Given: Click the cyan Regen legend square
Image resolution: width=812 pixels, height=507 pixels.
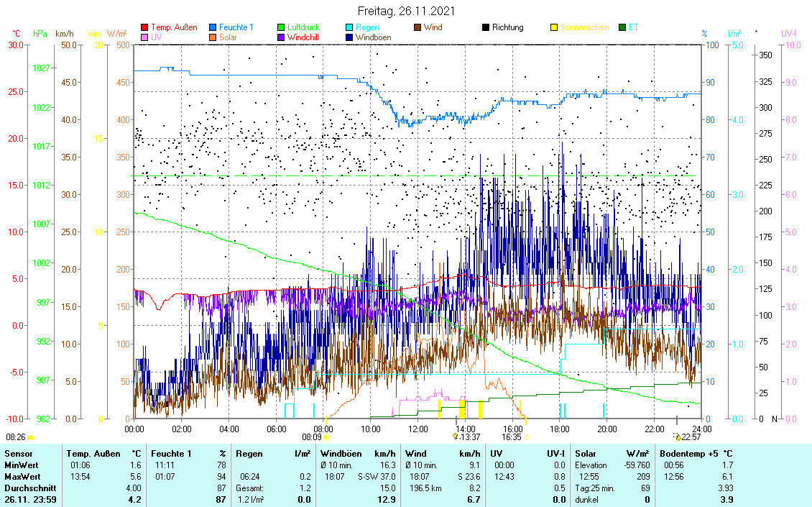Looking at the screenshot, I should tap(349, 27).
